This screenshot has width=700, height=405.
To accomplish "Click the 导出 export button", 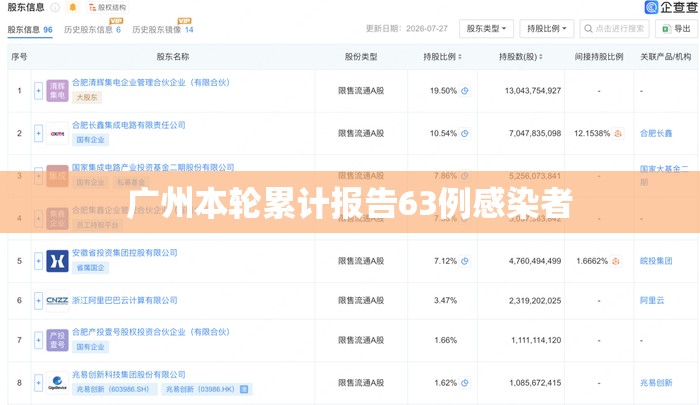I will coord(676,29).
